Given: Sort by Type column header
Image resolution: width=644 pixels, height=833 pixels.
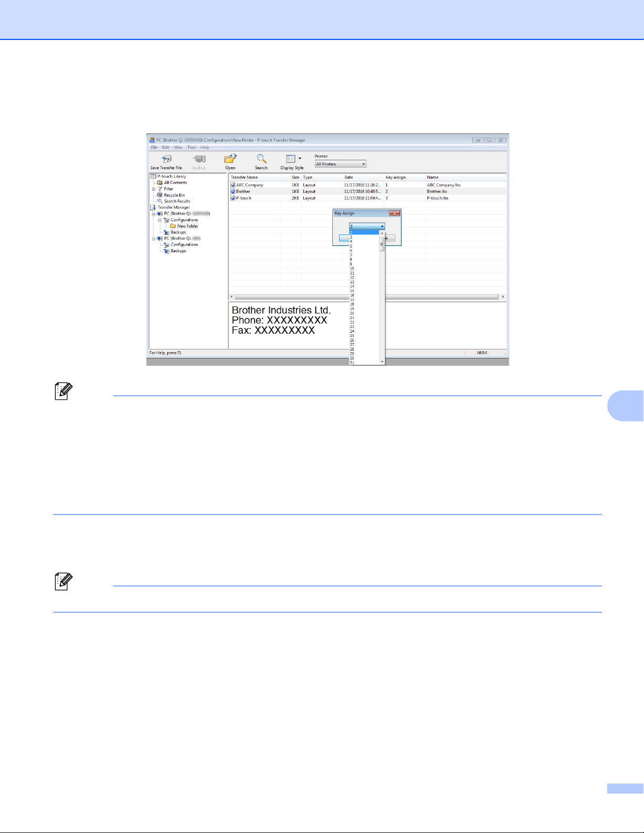Looking at the screenshot, I should point(322,178).
